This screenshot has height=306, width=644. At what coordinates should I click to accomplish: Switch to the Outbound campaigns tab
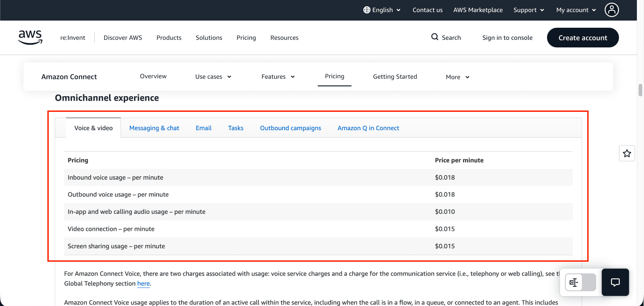[x=290, y=128]
